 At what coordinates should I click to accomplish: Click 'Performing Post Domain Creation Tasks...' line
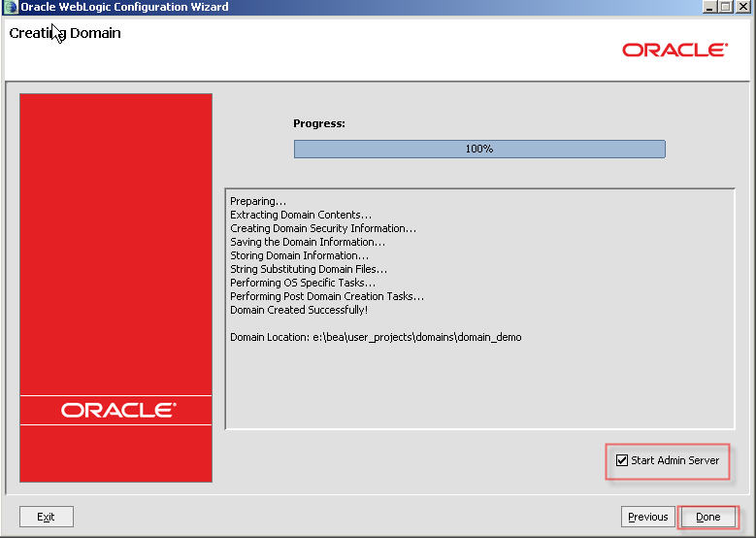(x=327, y=296)
